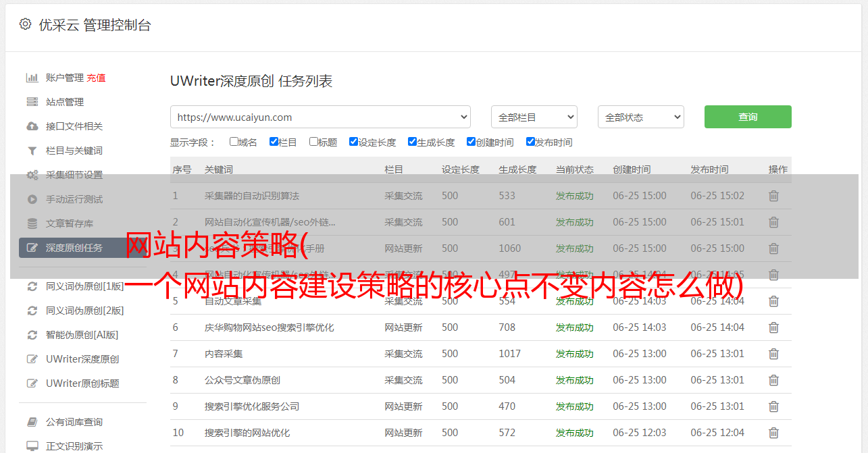Click the 站点管理 server icon
Viewport: 868px width, 453px height.
click(32, 102)
